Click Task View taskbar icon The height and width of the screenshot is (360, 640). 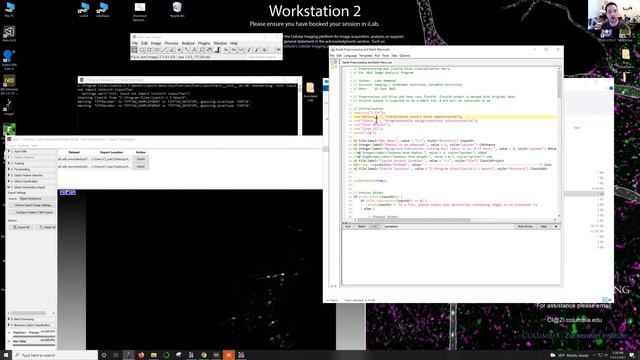pos(116,355)
